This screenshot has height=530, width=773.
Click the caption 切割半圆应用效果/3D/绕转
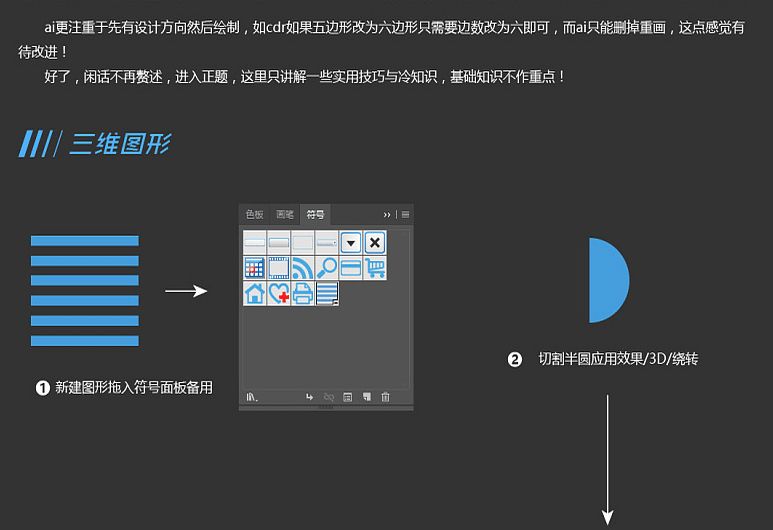(618, 359)
